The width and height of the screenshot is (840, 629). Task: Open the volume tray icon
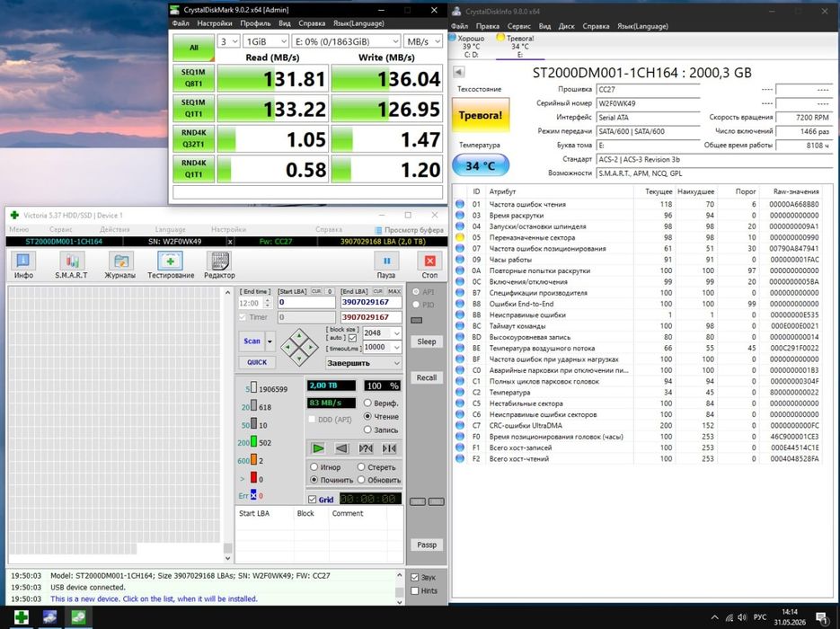tap(742, 617)
